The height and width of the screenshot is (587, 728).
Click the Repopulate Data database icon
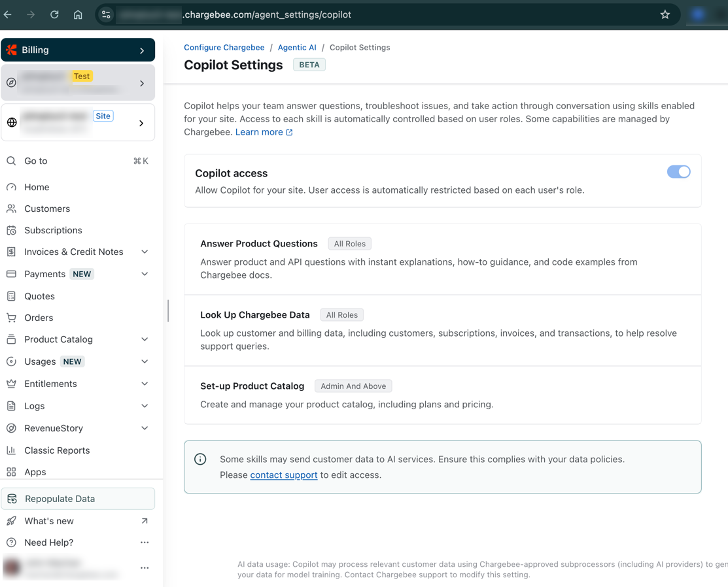[x=12, y=499]
